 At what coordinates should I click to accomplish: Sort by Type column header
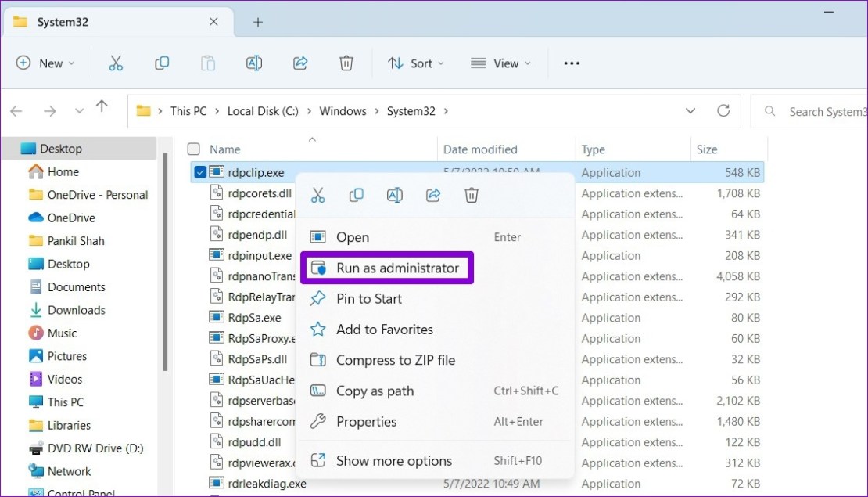coord(594,149)
